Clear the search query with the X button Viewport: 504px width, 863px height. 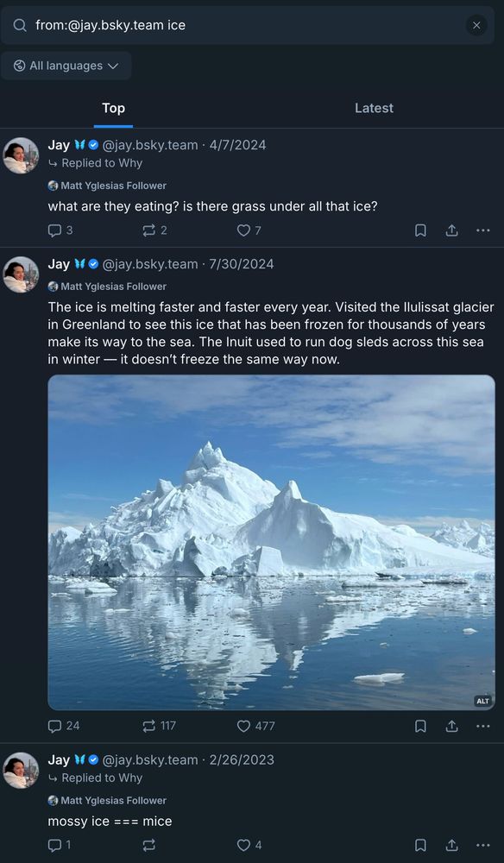coord(477,25)
